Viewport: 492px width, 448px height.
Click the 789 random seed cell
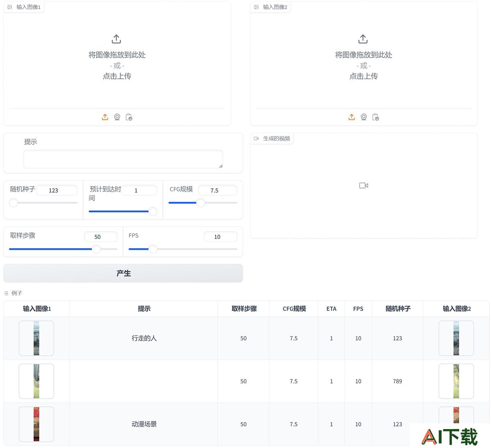point(397,381)
